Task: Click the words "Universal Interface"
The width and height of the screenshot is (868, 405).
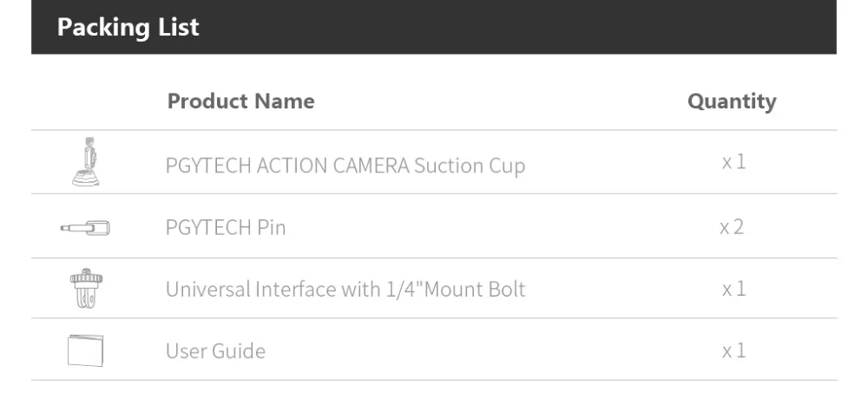Action: tap(251, 289)
